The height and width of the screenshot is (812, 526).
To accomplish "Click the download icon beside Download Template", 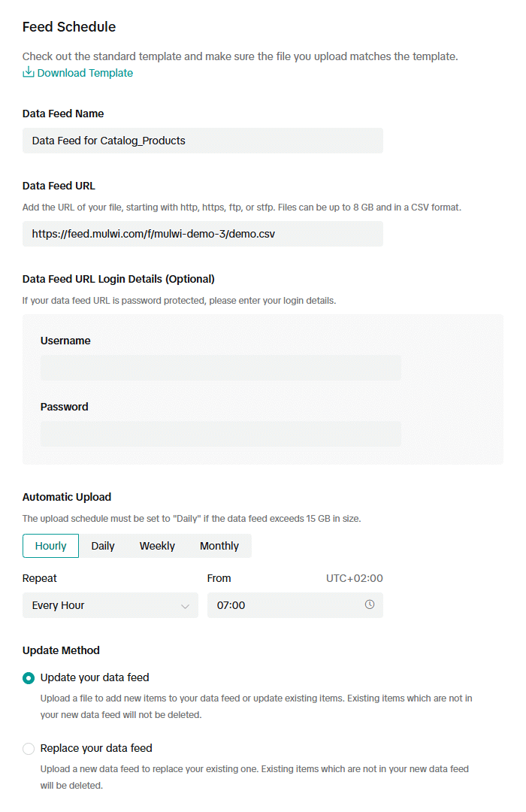I will pos(28,72).
